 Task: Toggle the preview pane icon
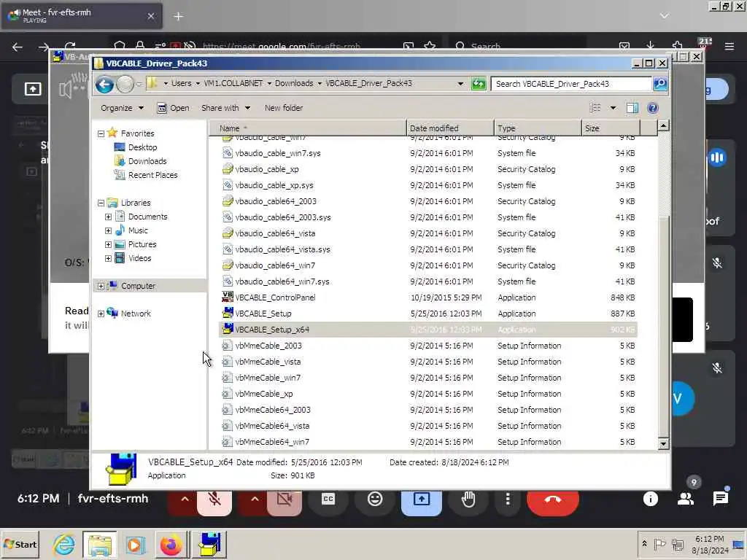click(x=632, y=108)
